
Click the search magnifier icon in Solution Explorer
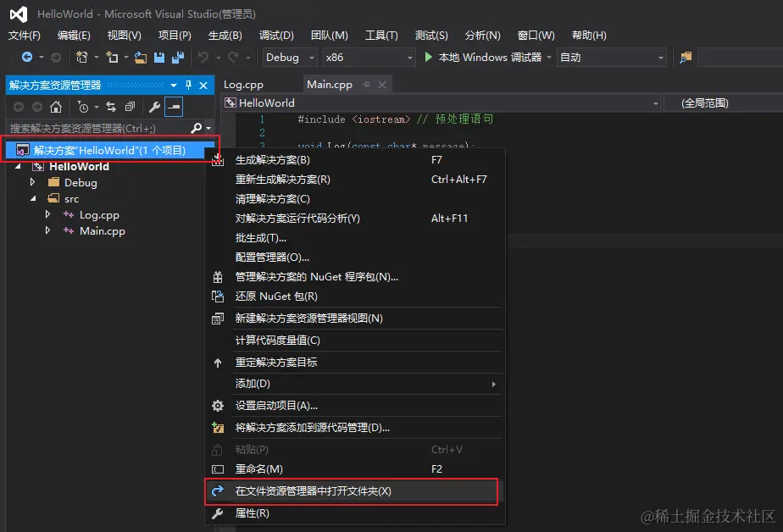pyautogui.click(x=197, y=128)
